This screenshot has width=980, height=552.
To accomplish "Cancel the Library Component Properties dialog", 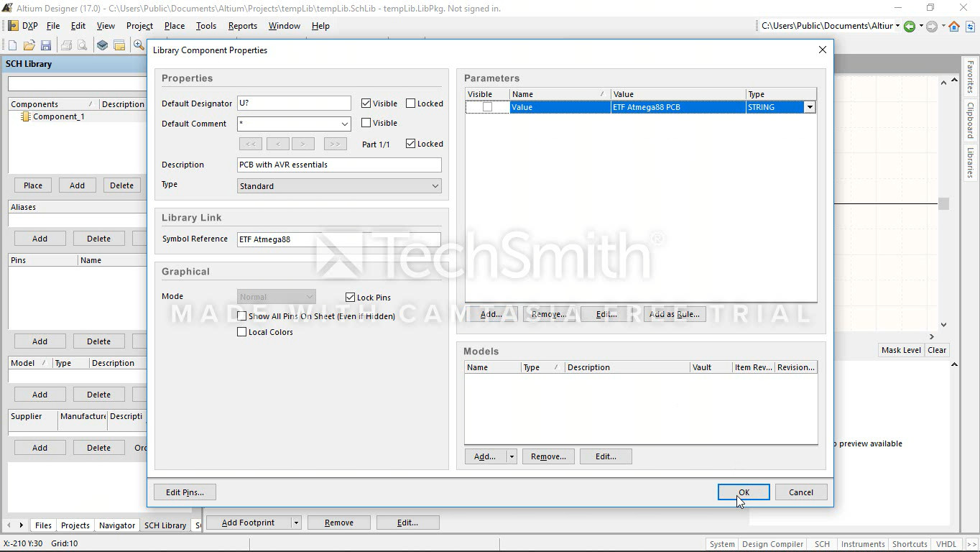I will 800,492.
